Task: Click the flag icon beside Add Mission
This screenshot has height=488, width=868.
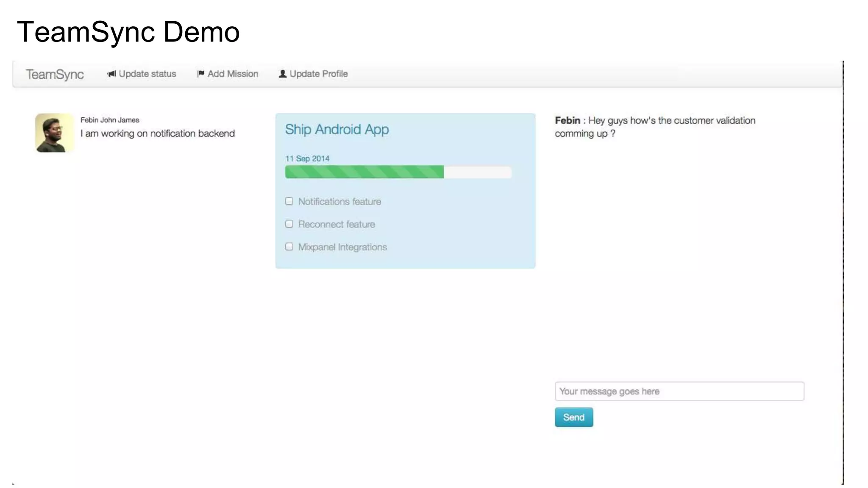Action: tap(201, 74)
